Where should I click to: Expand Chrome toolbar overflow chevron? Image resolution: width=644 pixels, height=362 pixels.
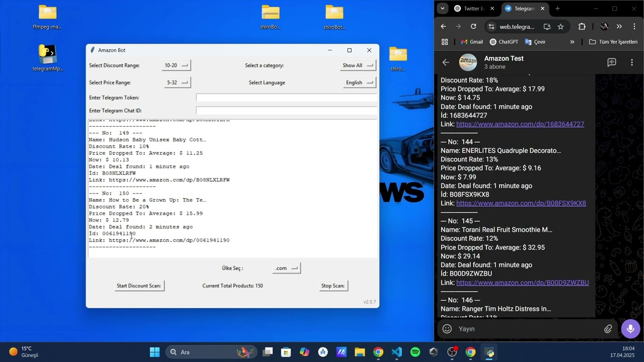click(619, 27)
